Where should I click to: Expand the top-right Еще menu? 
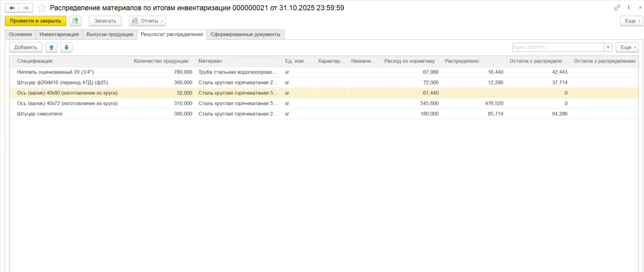(631, 21)
